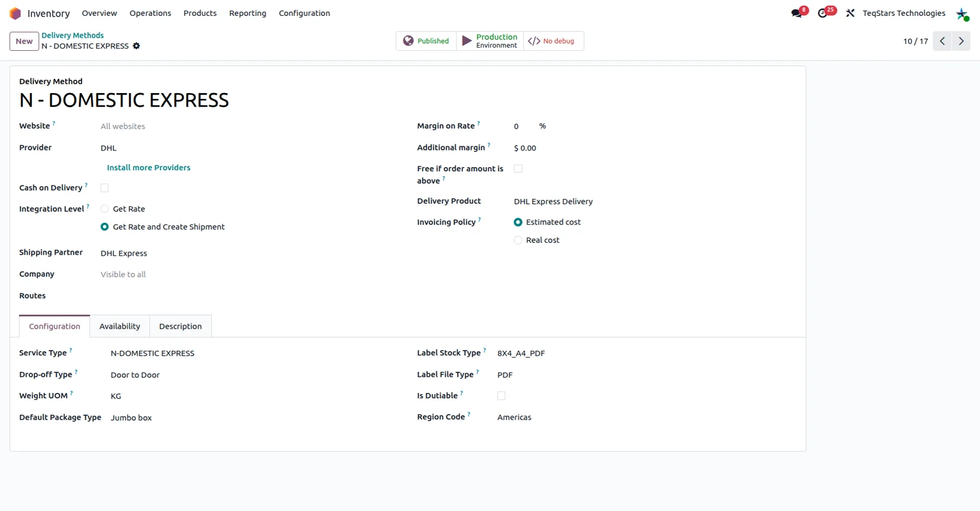Open the activities clock icon
980x511 pixels.
(x=823, y=13)
